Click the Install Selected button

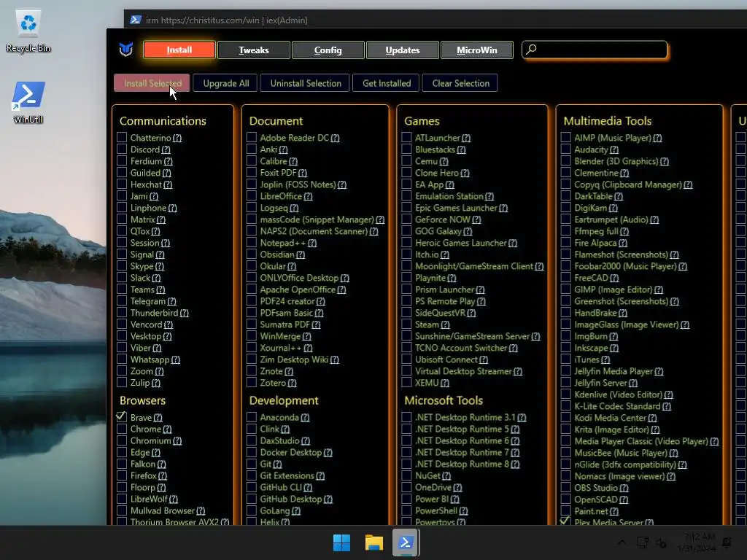click(x=152, y=83)
